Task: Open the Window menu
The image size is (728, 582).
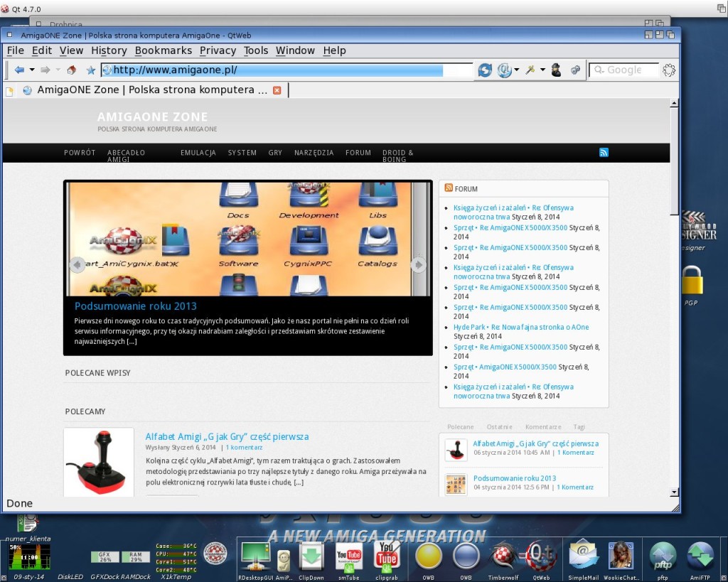Action: point(295,50)
